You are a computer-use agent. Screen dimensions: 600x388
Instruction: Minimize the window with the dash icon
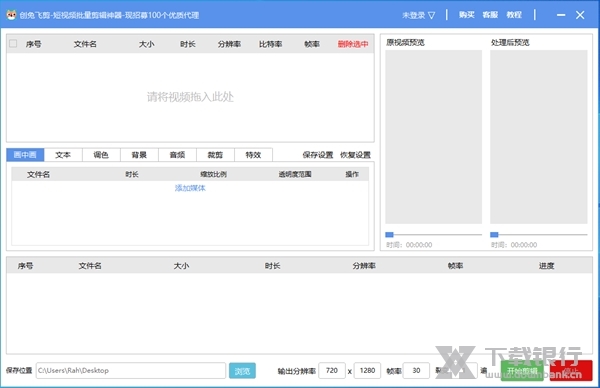coord(561,15)
